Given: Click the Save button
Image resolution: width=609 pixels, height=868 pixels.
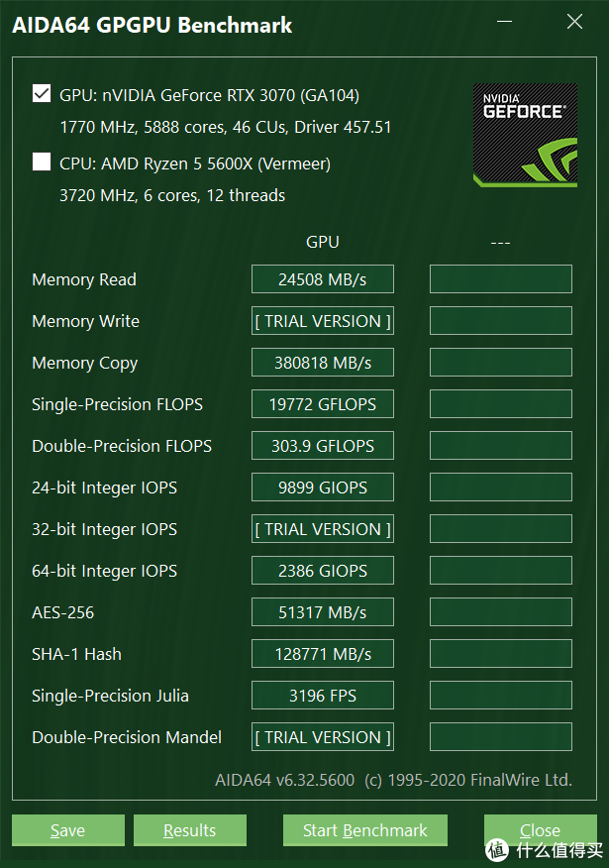Looking at the screenshot, I should click(67, 830).
